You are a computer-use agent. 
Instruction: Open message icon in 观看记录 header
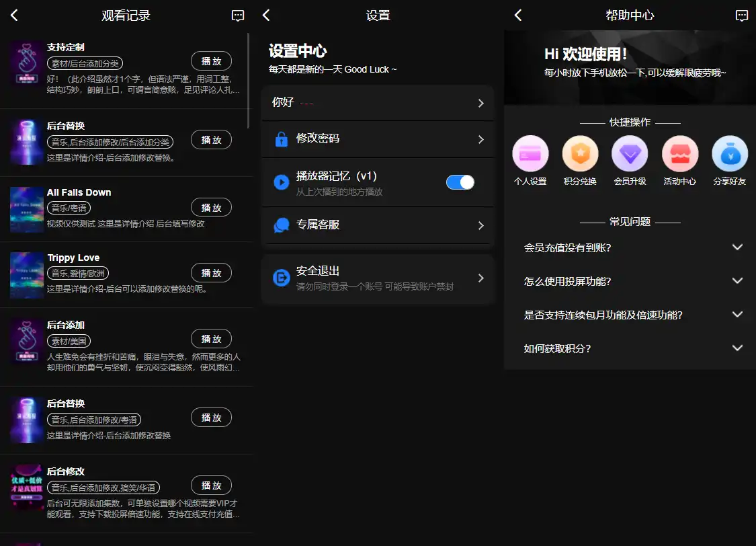tap(238, 15)
